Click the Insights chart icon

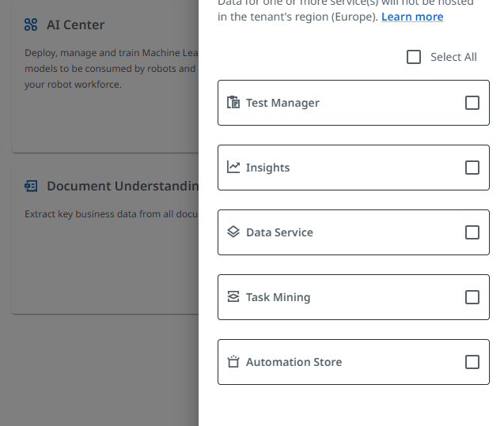click(x=233, y=168)
